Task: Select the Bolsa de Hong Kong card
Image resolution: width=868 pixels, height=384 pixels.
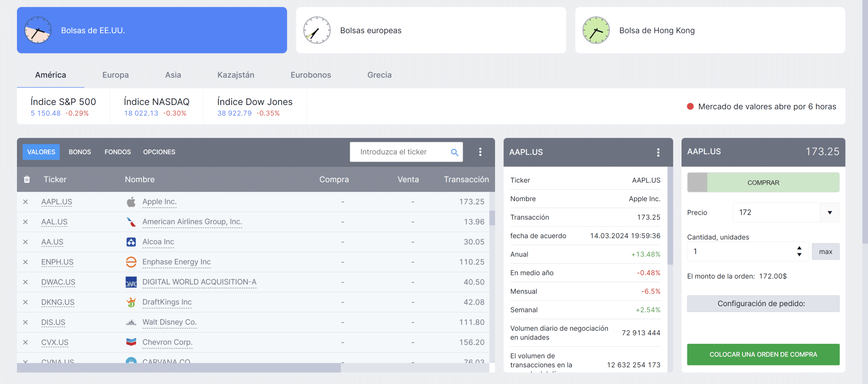Action: [710, 30]
